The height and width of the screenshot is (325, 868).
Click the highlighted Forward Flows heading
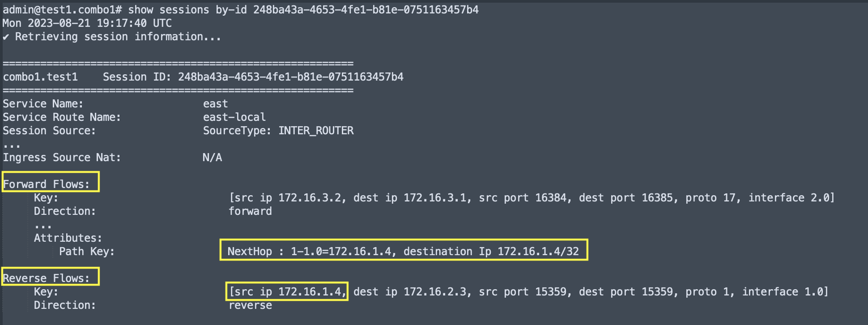[47, 184]
